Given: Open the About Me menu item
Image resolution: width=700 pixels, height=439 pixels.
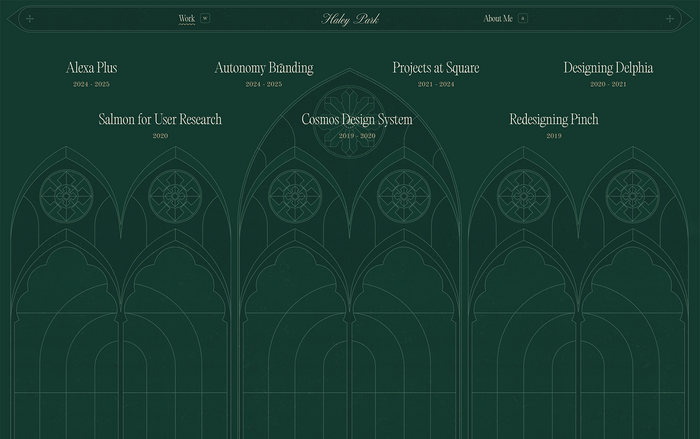Looking at the screenshot, I should click(x=498, y=18).
